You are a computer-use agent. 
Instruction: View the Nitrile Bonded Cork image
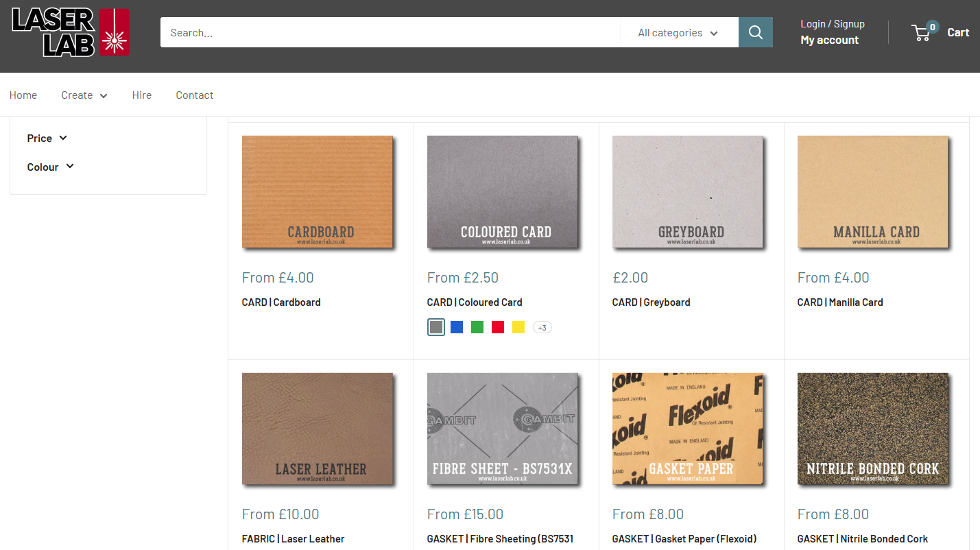(873, 429)
